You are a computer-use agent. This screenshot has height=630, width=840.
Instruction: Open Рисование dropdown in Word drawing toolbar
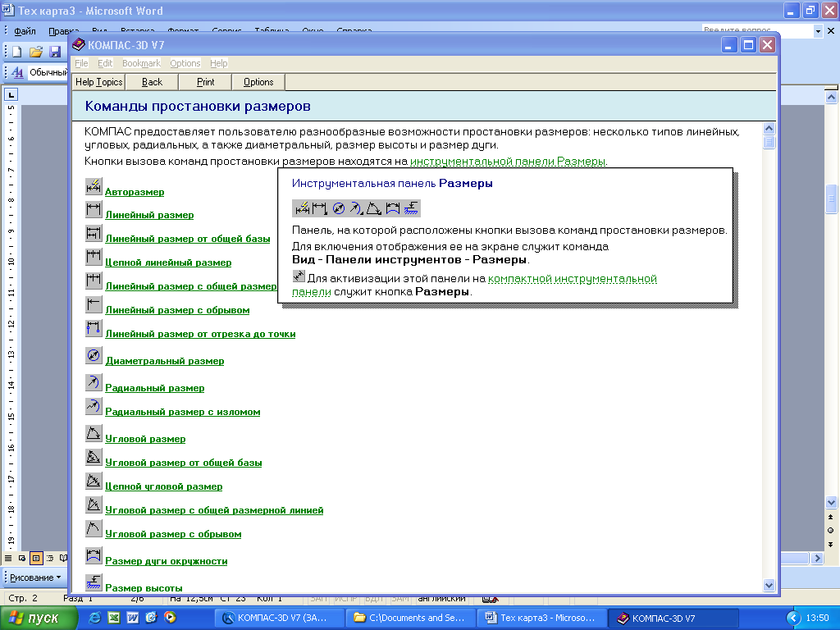[35, 577]
